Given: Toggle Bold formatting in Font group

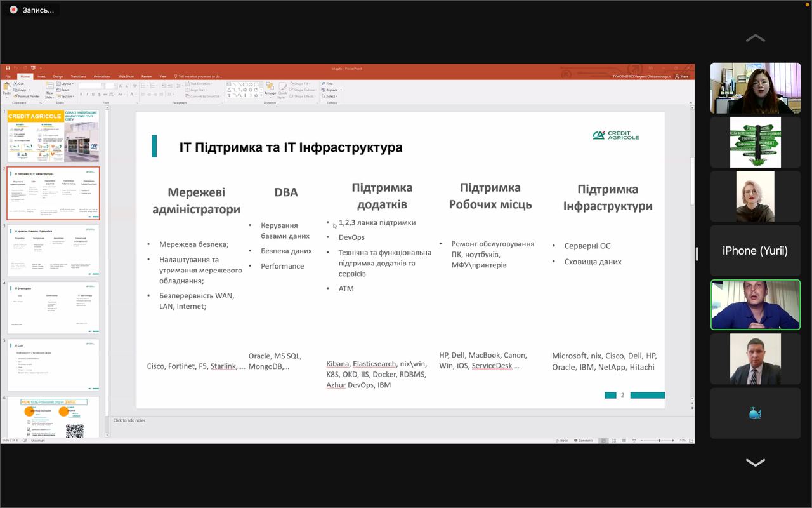Looking at the screenshot, I should click(82, 94).
